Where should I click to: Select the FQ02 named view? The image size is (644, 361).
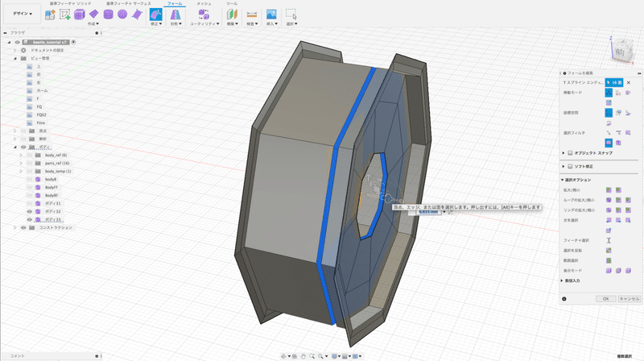[41, 114]
